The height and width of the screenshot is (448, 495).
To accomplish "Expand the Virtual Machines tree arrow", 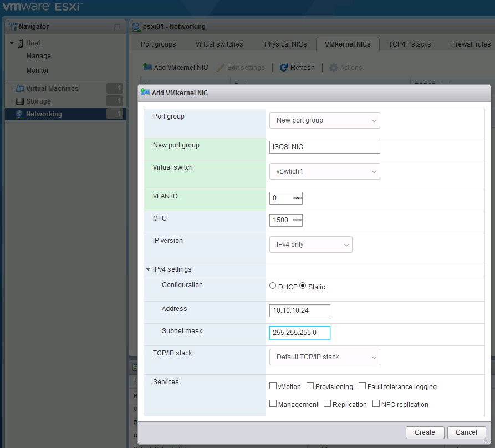I will 12,89.
